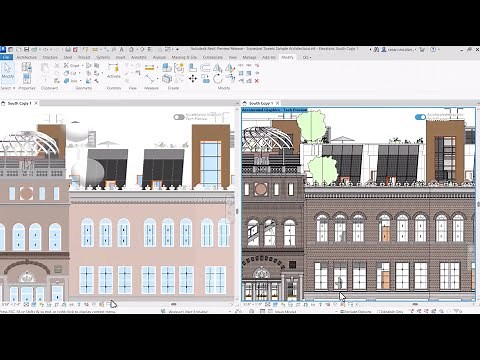Click the Print icon in quick access toolbar
Image resolution: width=480 pixels, height=360 pixels.
coord(68,49)
